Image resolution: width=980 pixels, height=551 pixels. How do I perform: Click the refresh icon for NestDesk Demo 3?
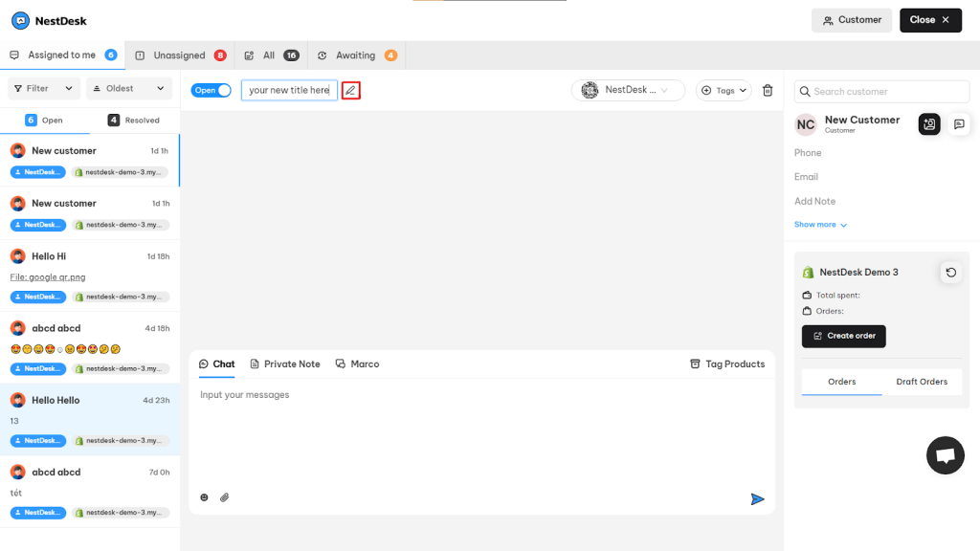950,273
